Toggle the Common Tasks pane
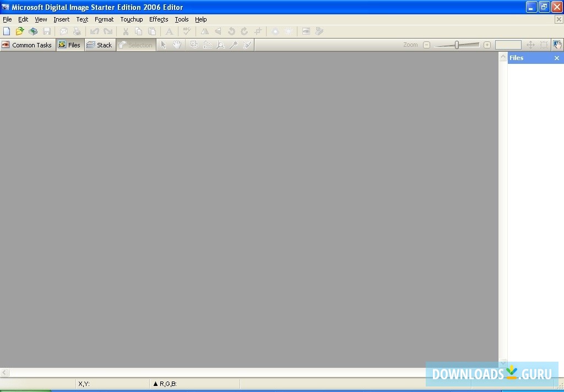Image resolution: width=564 pixels, height=392 pixels. [x=28, y=45]
